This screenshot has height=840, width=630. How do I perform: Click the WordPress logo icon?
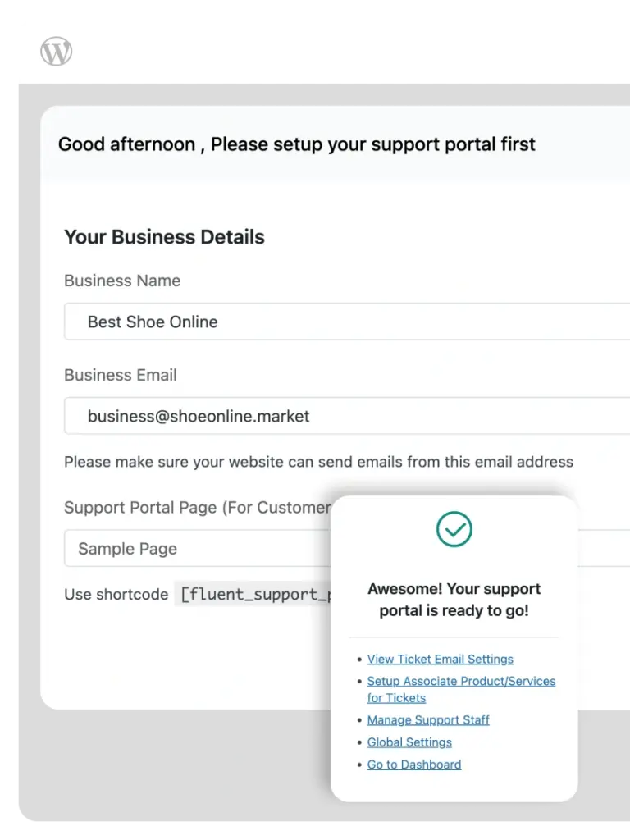pos(57,52)
